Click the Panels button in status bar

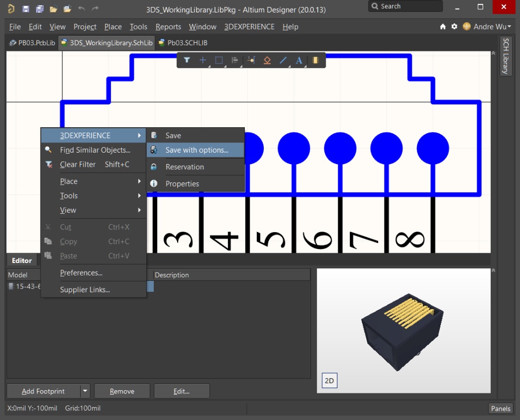click(500, 409)
